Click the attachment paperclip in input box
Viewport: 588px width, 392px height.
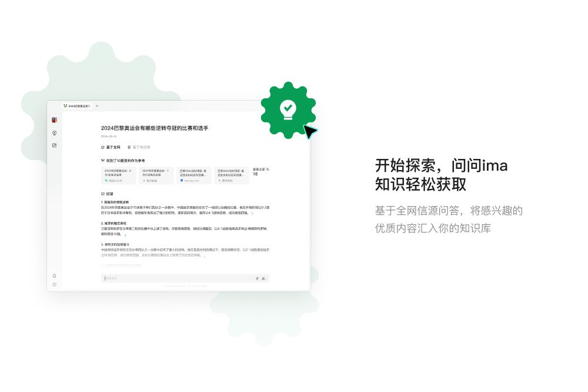pos(257,278)
